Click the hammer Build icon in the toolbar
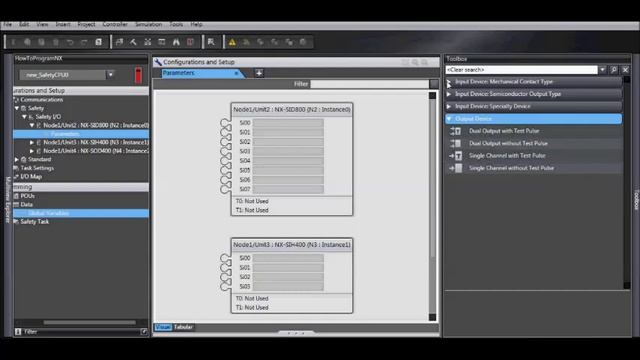 [x=133, y=42]
